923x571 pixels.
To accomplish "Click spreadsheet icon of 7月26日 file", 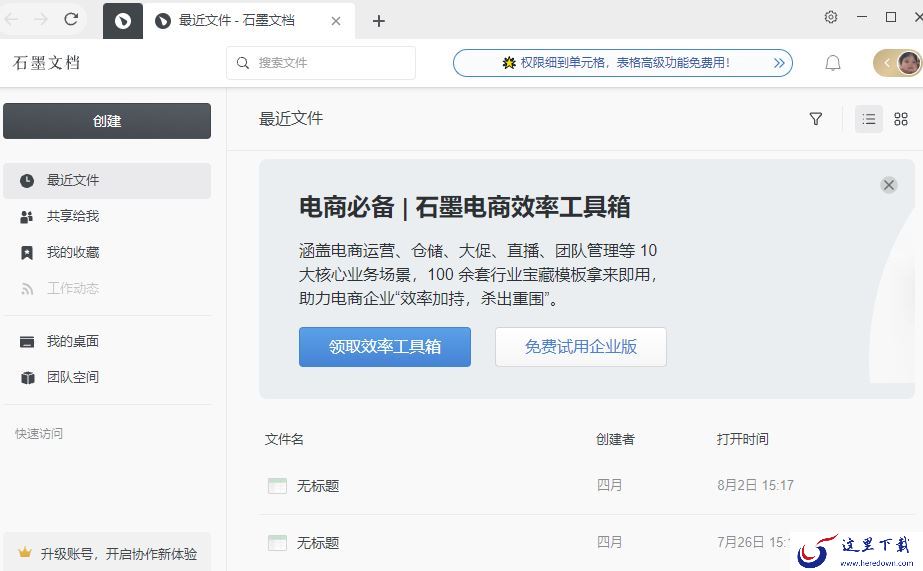I will 277,543.
